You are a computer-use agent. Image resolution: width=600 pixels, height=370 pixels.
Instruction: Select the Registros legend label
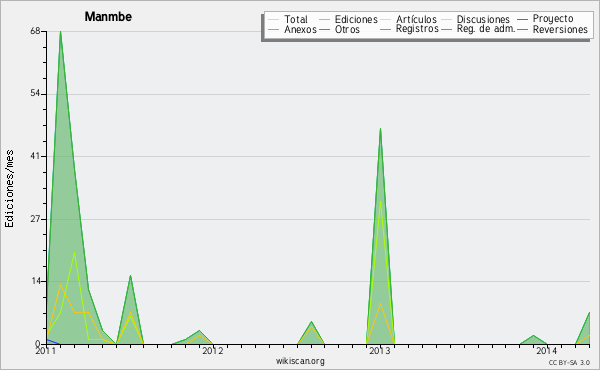pos(417,29)
